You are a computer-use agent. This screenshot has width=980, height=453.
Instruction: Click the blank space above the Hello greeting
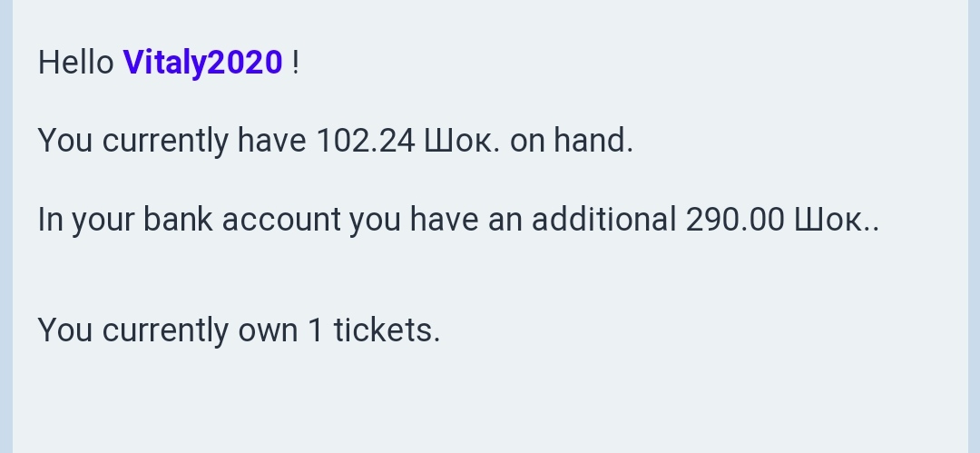pos(490,18)
